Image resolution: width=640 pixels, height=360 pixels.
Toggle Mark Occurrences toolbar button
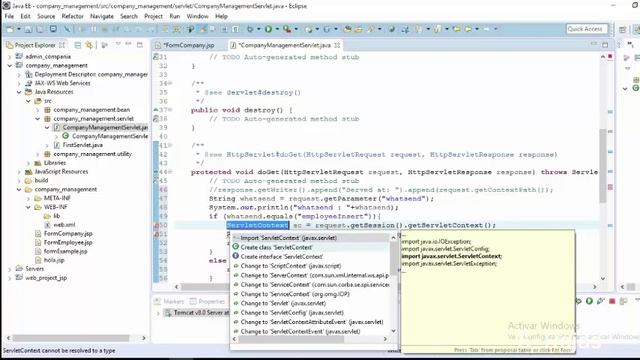coord(202,29)
